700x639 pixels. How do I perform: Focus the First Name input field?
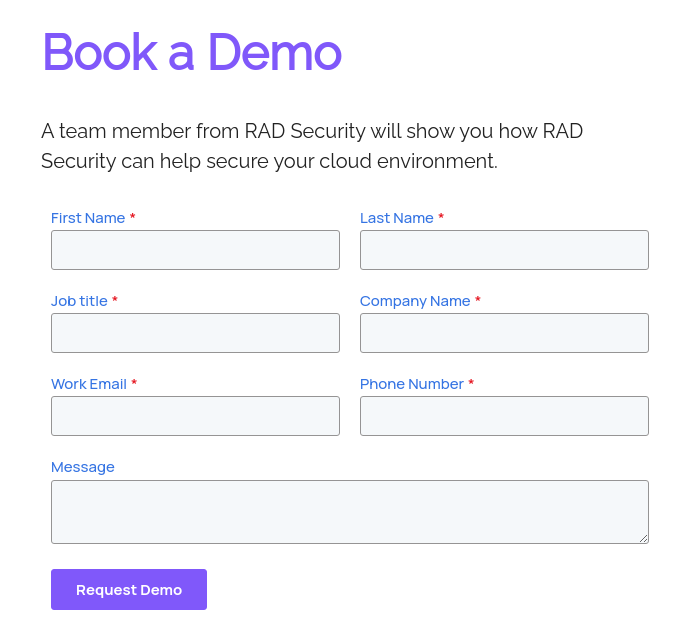click(195, 250)
